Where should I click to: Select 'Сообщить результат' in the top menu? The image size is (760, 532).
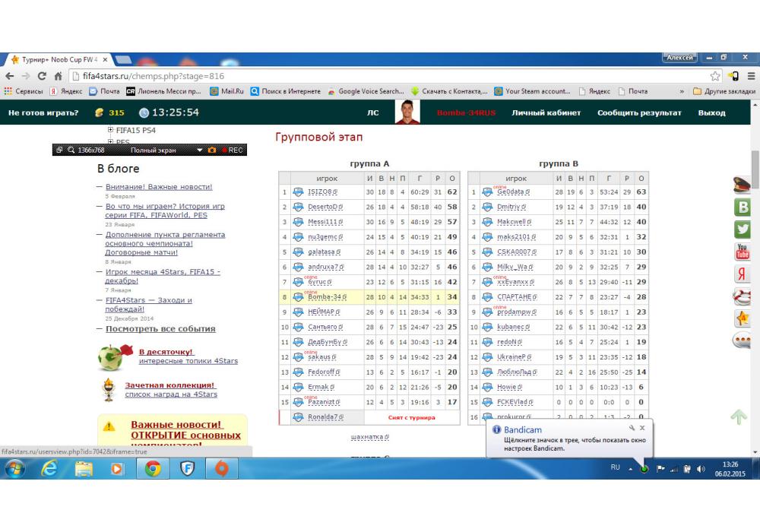pos(638,112)
